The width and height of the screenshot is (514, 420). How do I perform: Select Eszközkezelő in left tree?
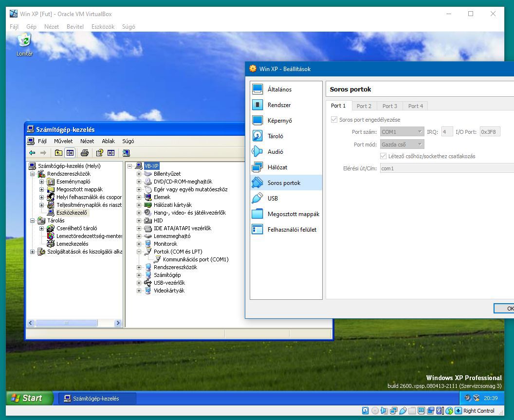pyautogui.click(x=72, y=213)
